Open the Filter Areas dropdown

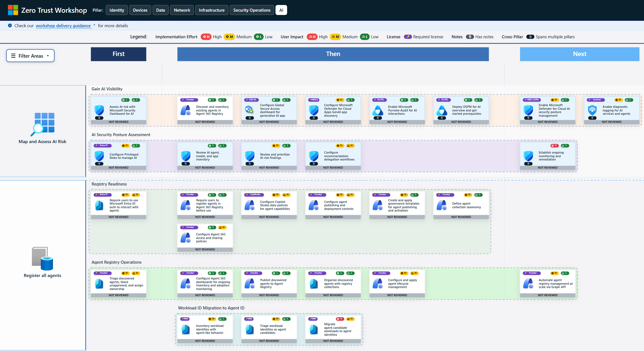pos(30,56)
